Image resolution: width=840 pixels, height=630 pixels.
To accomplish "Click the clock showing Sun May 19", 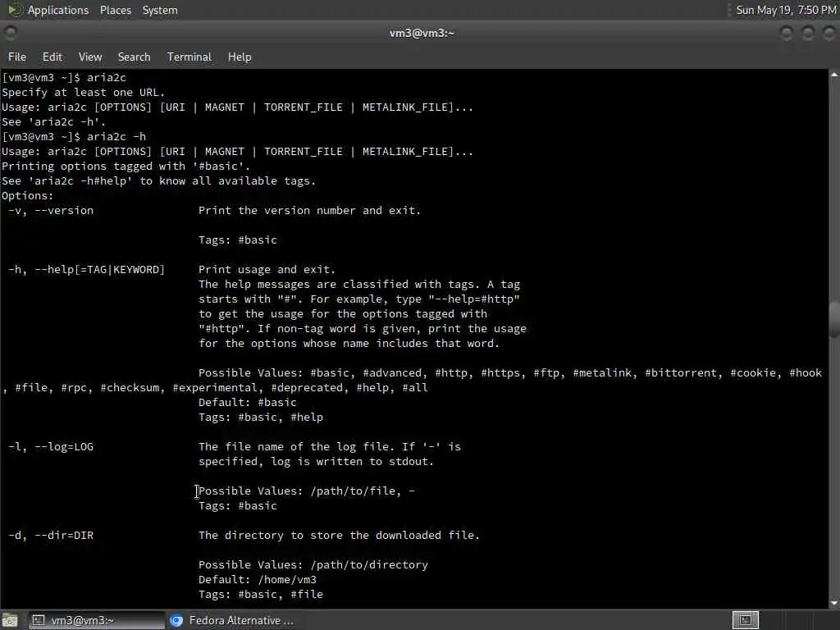I will [x=785, y=10].
